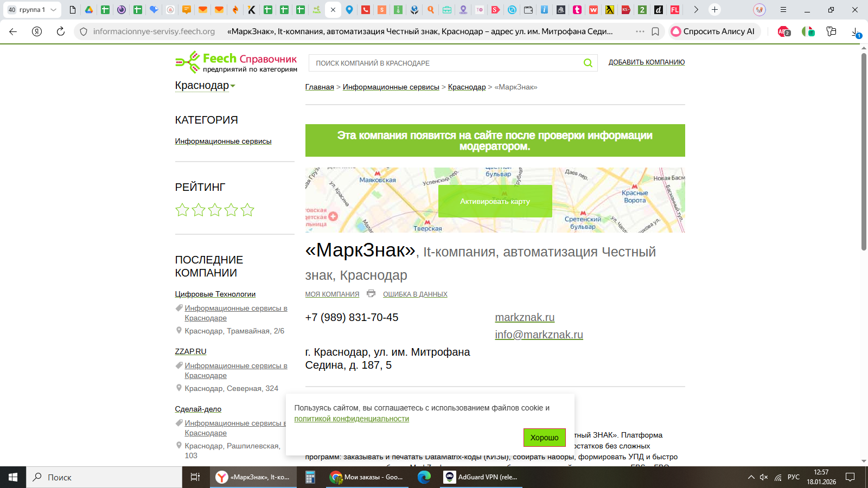
Task: Open AdBlock extension icon
Action: (784, 31)
